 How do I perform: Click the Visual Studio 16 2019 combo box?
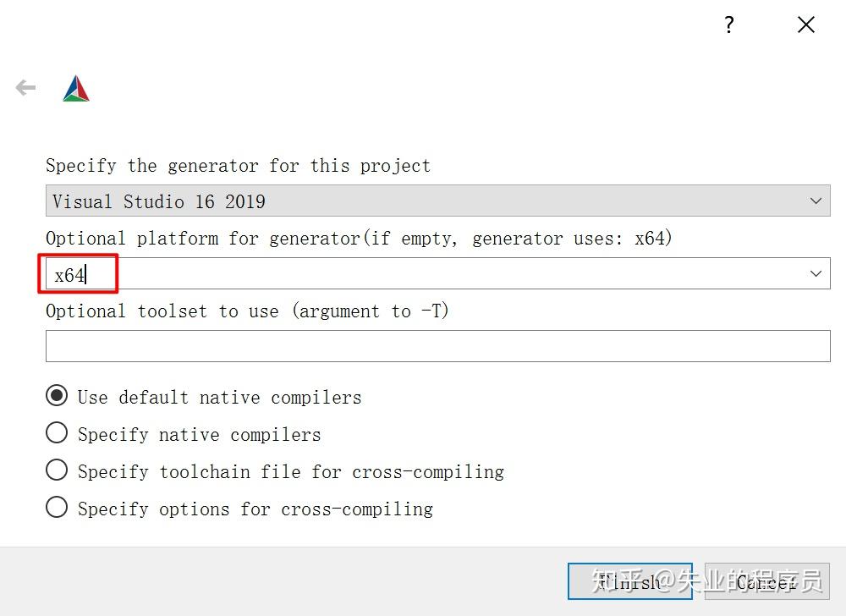tap(423, 201)
